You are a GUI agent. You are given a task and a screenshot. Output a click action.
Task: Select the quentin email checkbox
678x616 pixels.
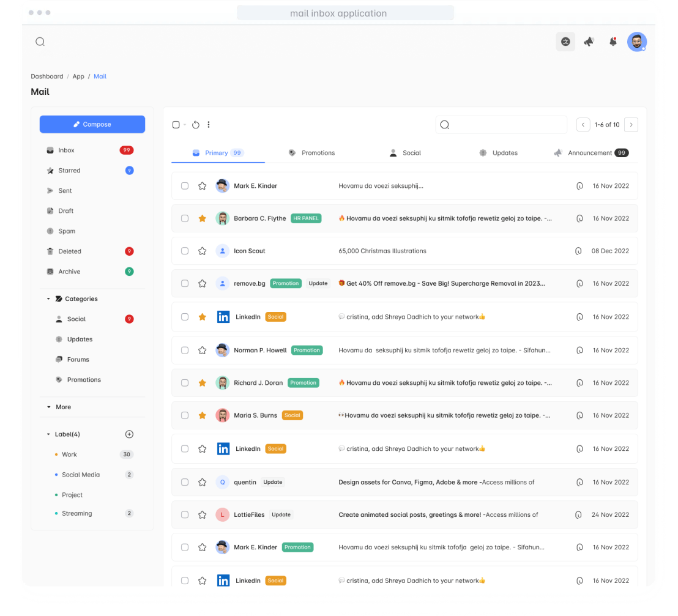click(185, 482)
